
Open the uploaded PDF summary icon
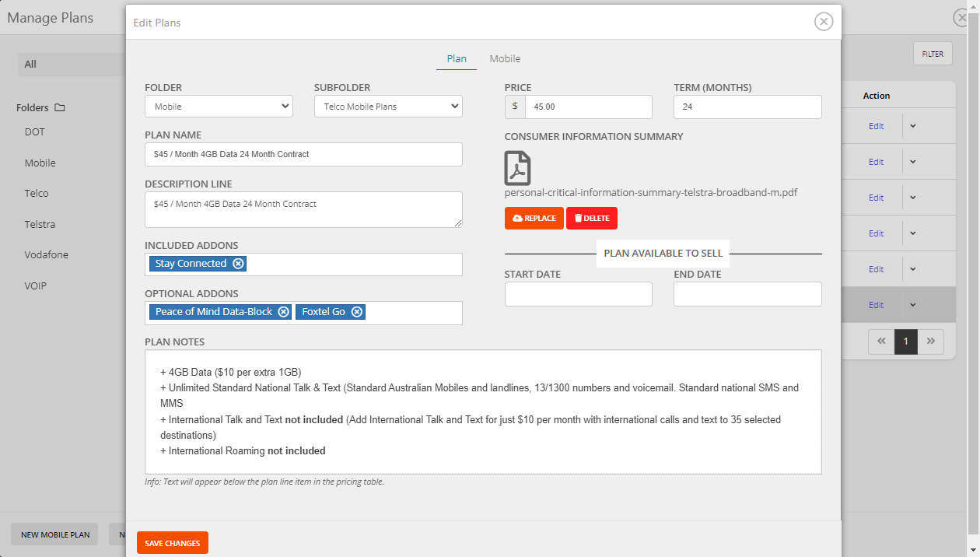[x=518, y=168]
